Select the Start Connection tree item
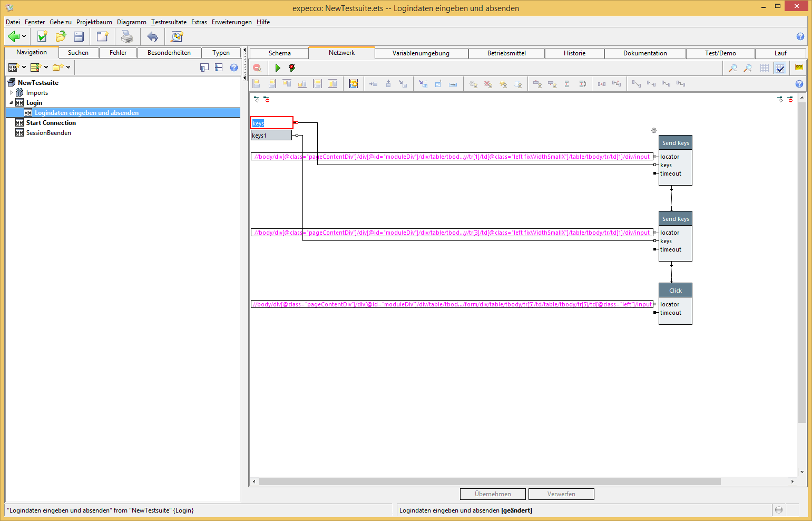This screenshot has width=812, height=521. [x=51, y=123]
